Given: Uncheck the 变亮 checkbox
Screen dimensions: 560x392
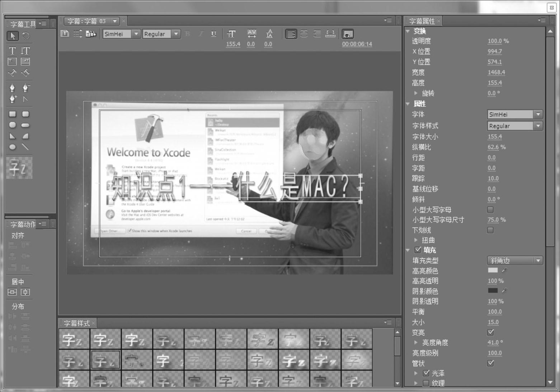Looking at the screenshot, I should point(490,333).
